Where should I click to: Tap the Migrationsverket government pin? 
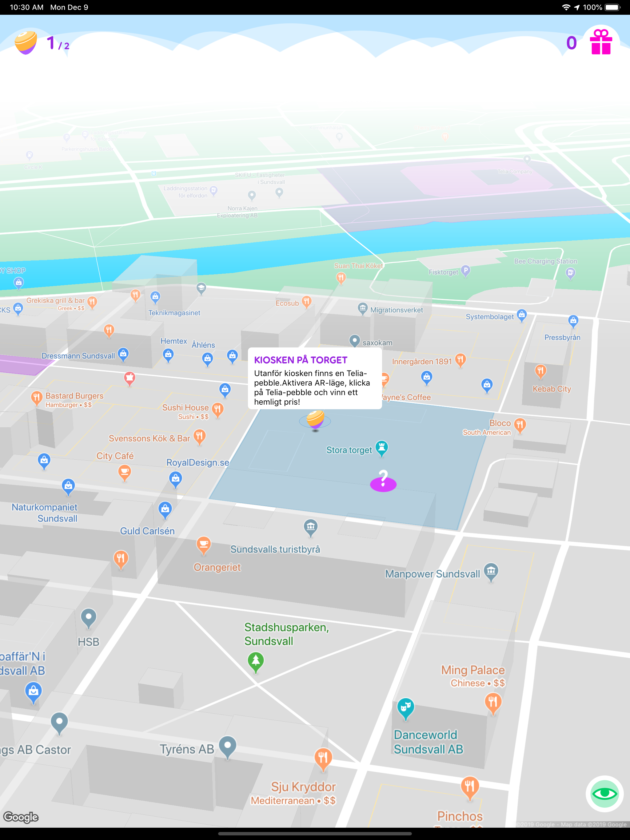click(x=362, y=308)
